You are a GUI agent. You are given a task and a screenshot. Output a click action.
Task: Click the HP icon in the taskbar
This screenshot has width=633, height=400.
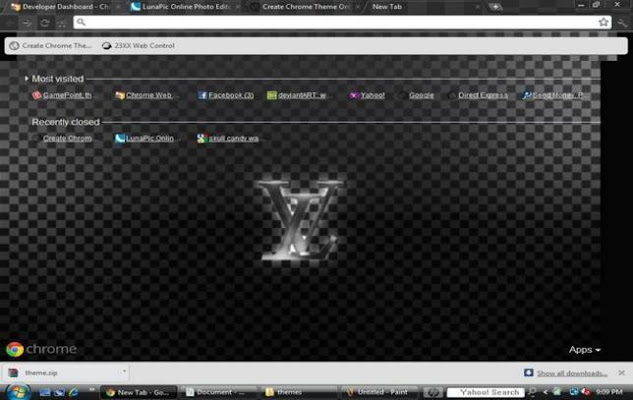click(432, 392)
